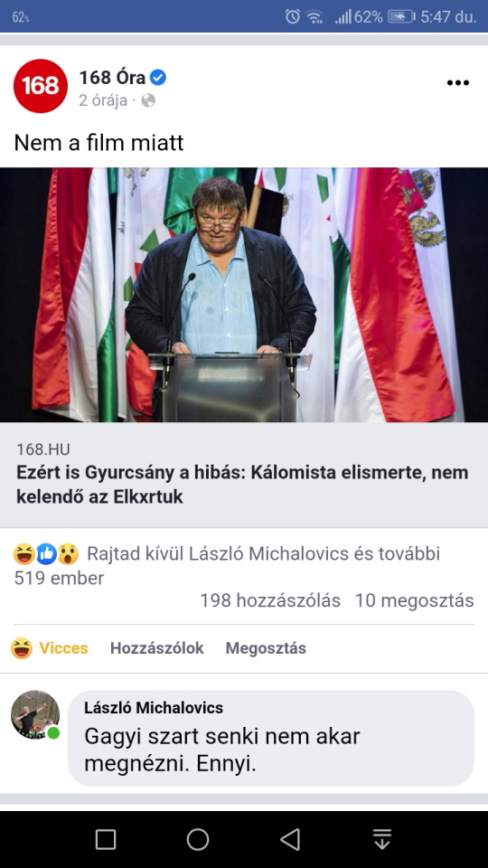This screenshot has height=868, width=488.
Task: Open László Michalovics commenter avatar
Action: click(x=35, y=714)
